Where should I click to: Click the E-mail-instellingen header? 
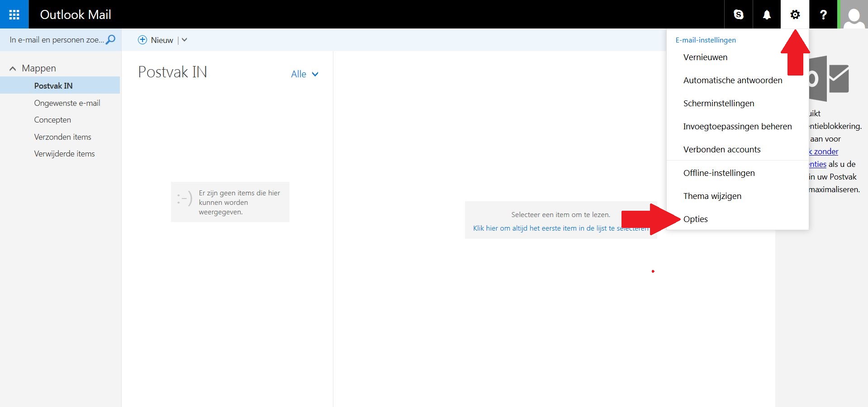(x=705, y=40)
